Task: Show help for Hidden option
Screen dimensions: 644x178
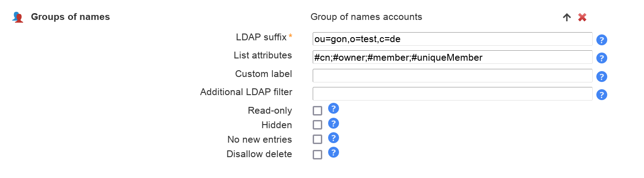Action: 334,123
